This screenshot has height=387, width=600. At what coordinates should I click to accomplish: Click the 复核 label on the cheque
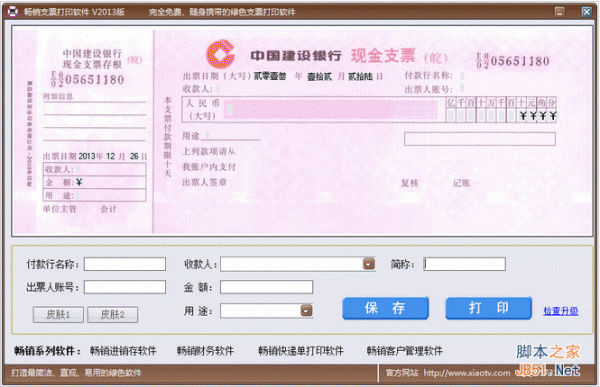click(x=409, y=183)
